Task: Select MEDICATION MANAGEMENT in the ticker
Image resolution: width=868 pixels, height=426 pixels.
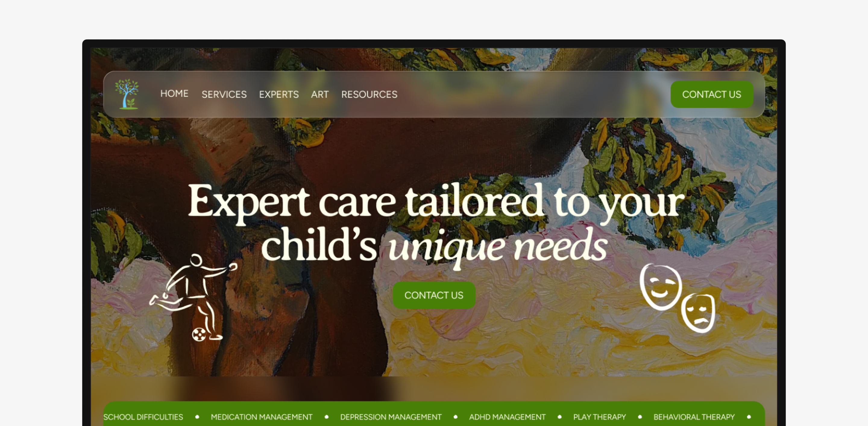Action: tap(262, 417)
